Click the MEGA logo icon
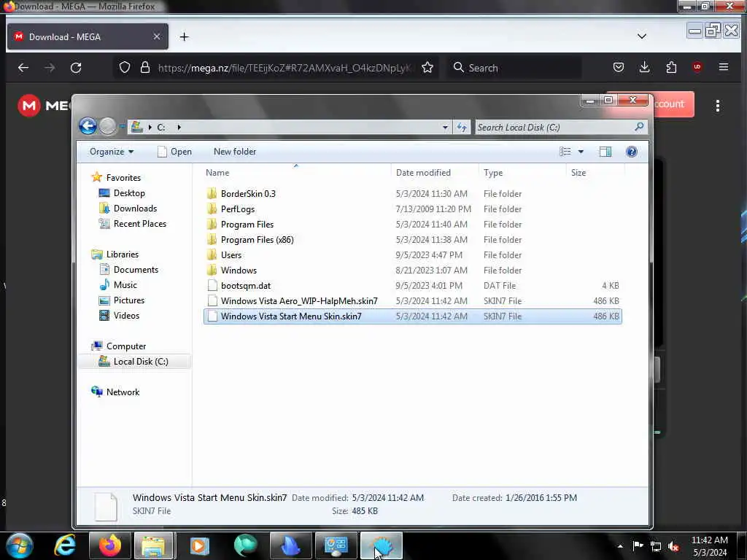 29,105
